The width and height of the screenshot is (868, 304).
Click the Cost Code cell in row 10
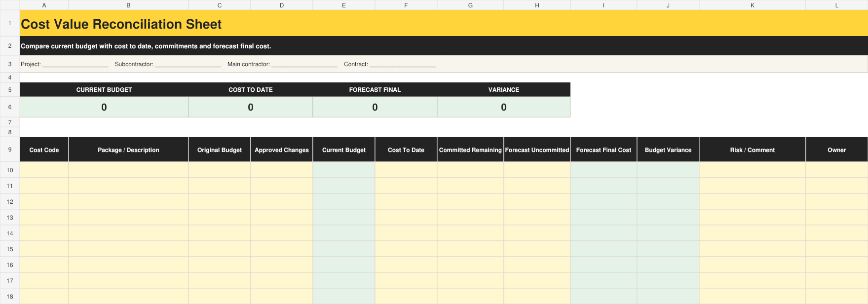(x=44, y=170)
